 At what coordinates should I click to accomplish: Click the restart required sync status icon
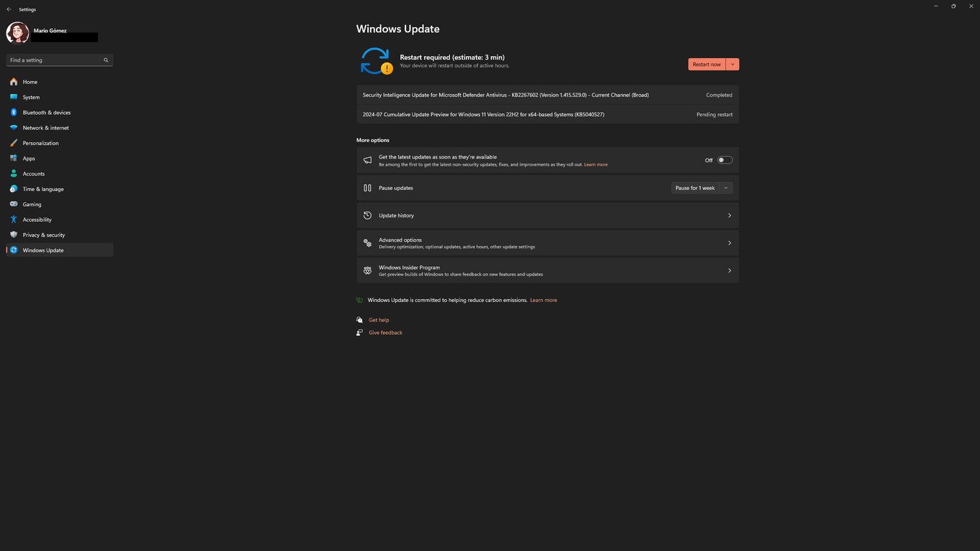pos(376,61)
